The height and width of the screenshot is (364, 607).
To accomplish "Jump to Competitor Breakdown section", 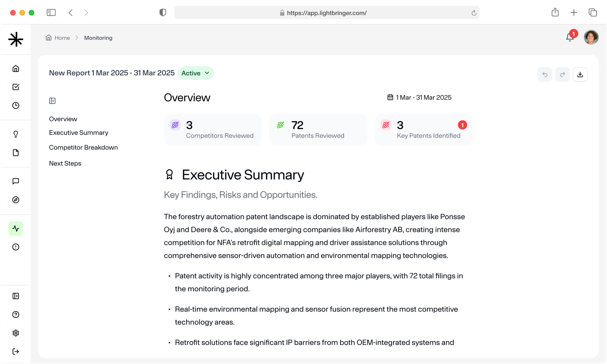I will coord(83,147).
